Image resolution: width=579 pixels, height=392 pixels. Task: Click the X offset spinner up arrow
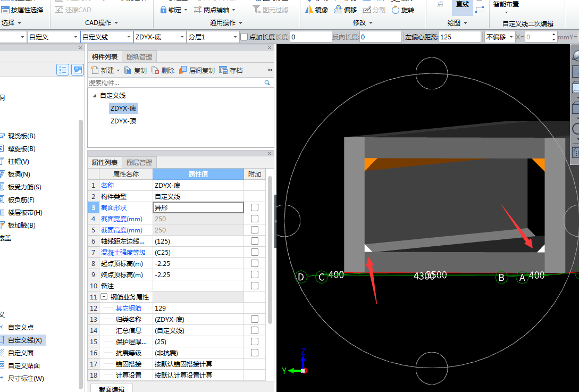(553, 35)
